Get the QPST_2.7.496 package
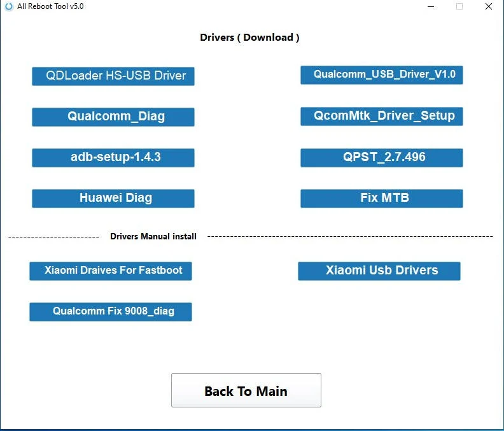 click(382, 157)
